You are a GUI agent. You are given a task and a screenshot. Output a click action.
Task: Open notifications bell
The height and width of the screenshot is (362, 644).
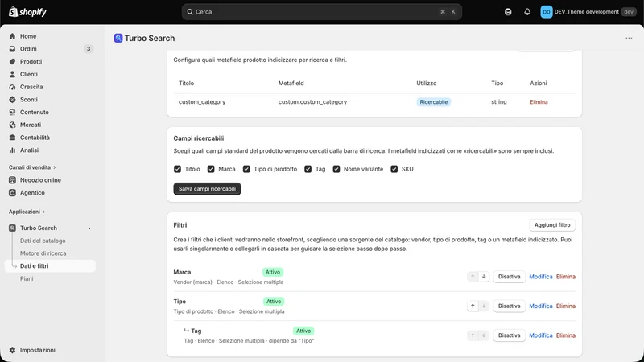click(x=527, y=12)
